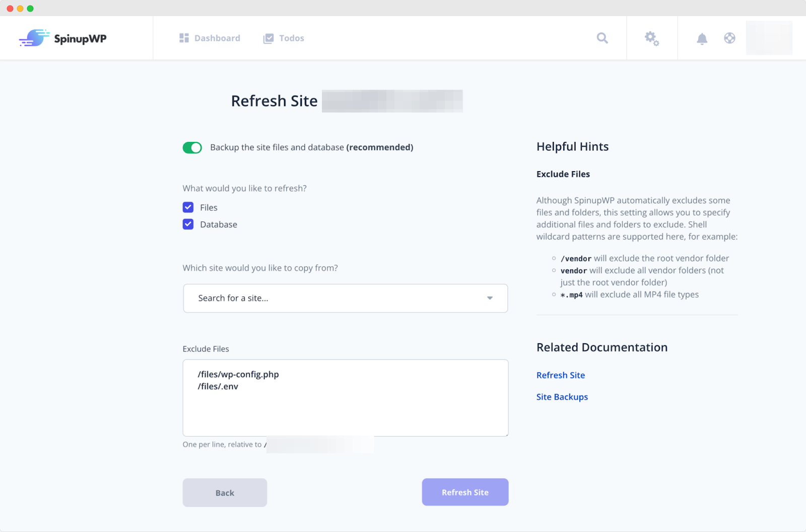The height and width of the screenshot is (532, 806).
Task: Click the Dashboard grid icon
Action: 184,38
